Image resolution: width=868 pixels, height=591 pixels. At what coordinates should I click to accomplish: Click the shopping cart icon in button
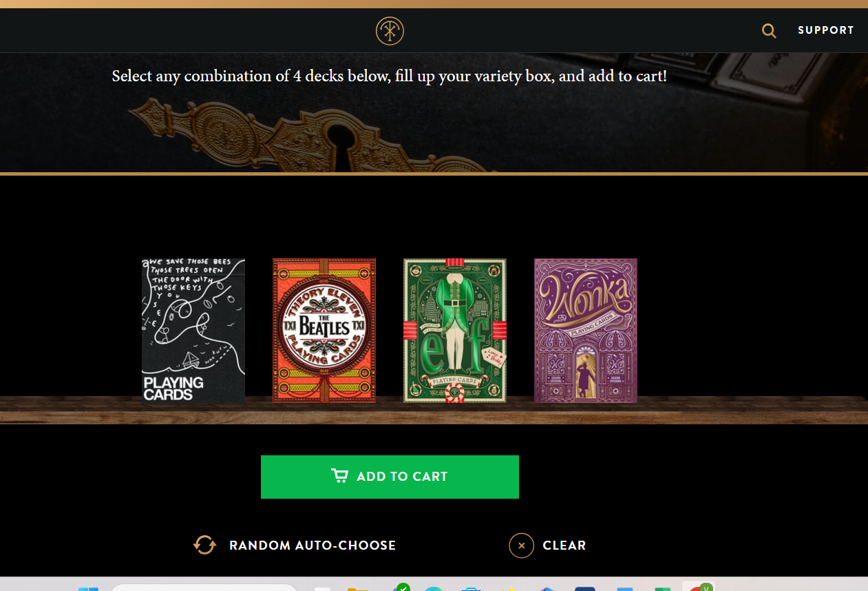point(339,476)
